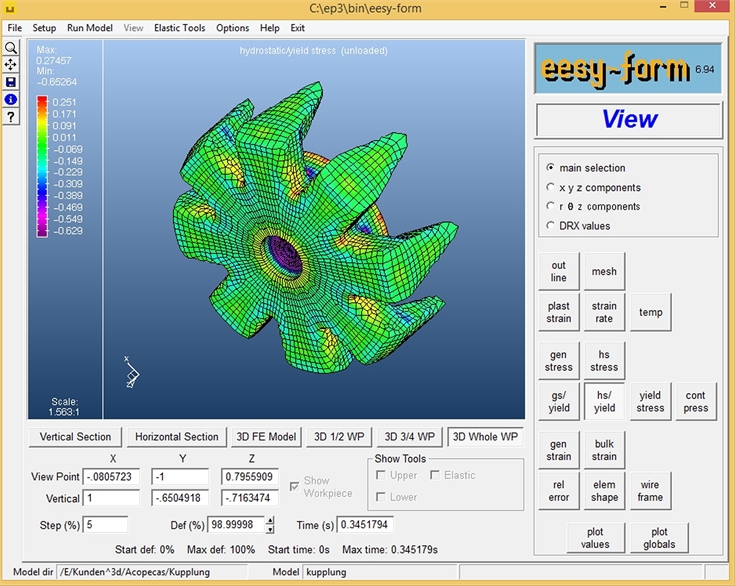Viewport: 735px width, 586px height.
Task: Open the Elastic Tools menu
Action: 179,28
